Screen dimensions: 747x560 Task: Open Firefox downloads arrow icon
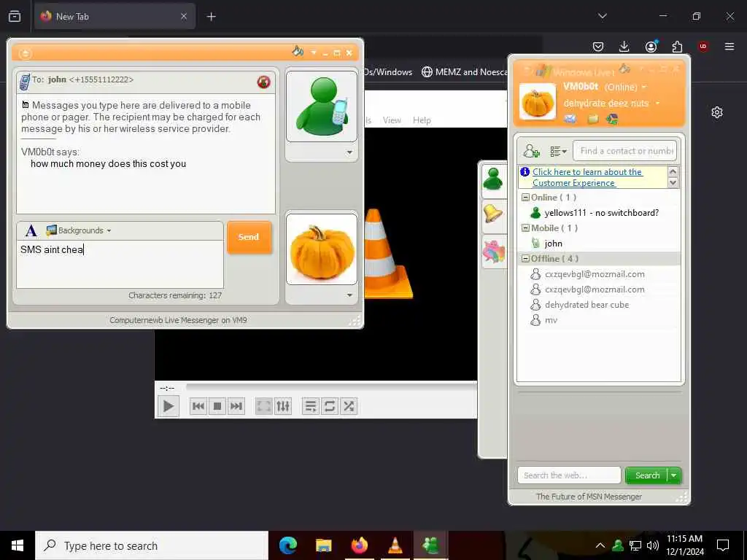click(624, 46)
